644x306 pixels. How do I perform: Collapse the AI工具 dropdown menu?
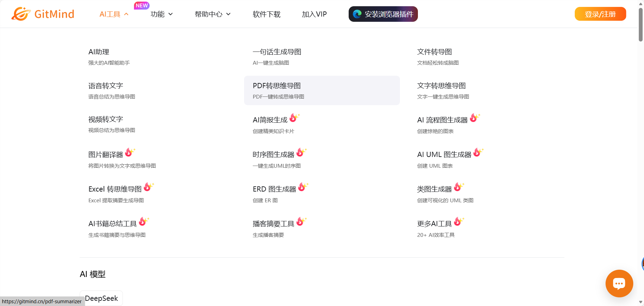tap(114, 14)
